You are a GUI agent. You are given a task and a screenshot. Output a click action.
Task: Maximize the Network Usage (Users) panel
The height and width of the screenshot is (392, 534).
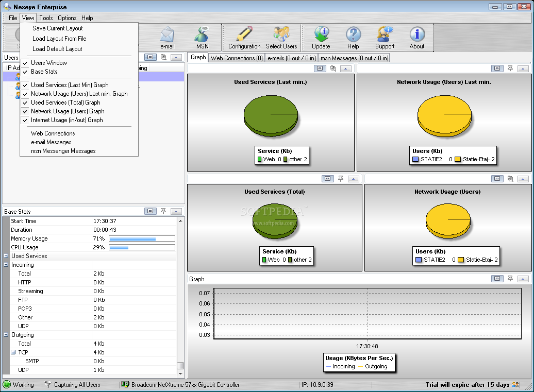(497, 179)
